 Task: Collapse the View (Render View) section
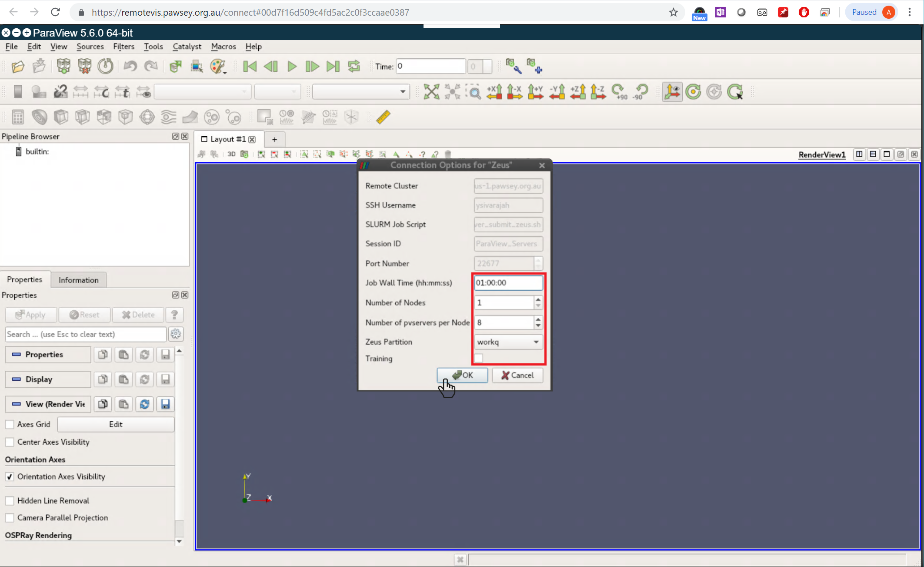48,404
